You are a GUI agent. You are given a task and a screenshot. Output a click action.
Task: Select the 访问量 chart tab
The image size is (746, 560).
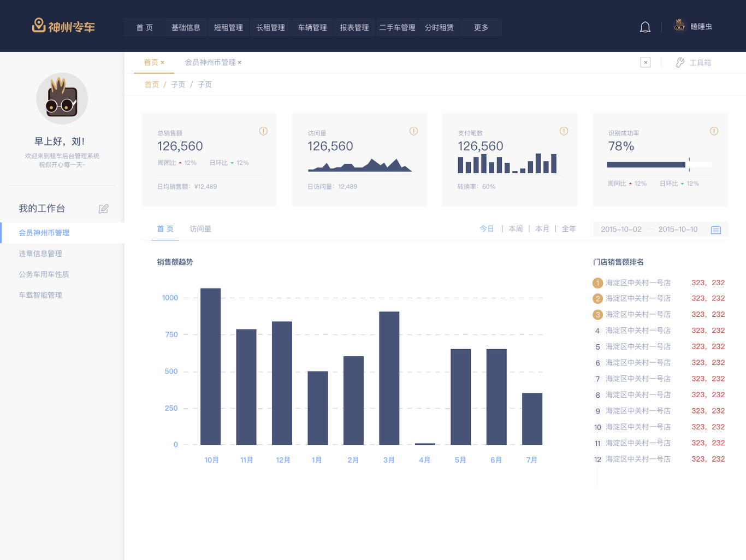pyautogui.click(x=200, y=229)
